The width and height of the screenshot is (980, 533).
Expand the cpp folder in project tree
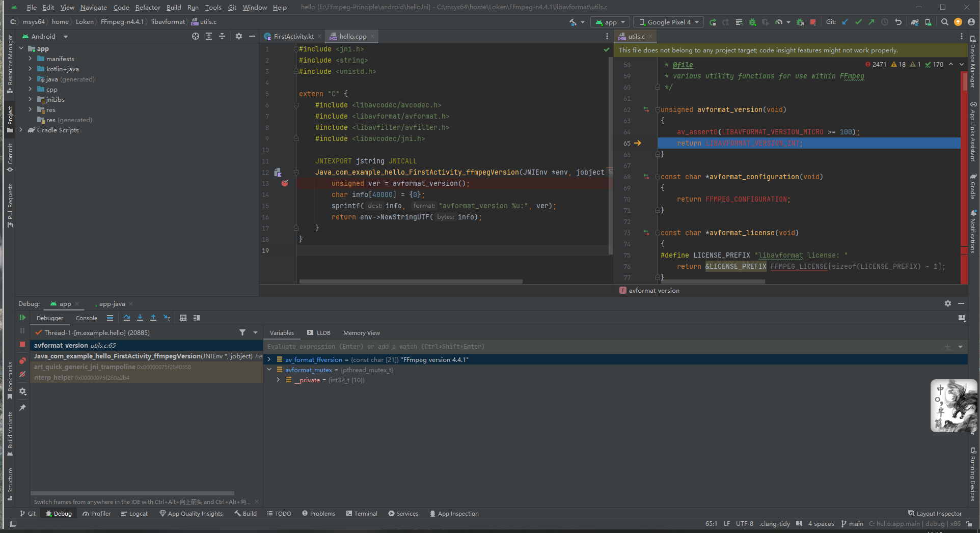point(30,90)
